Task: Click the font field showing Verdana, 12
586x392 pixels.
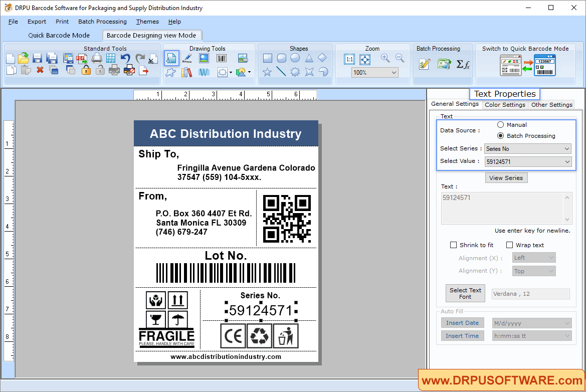Action: point(531,294)
